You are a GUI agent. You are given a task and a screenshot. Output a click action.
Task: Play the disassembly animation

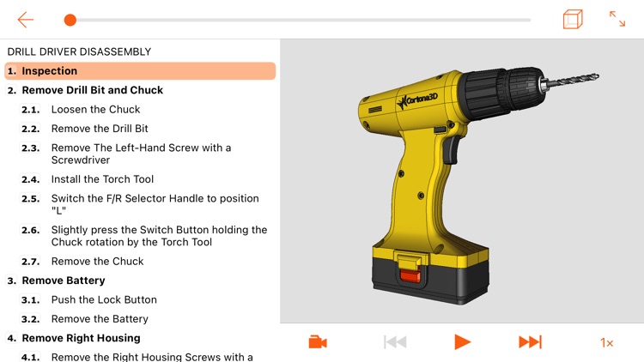click(x=463, y=342)
